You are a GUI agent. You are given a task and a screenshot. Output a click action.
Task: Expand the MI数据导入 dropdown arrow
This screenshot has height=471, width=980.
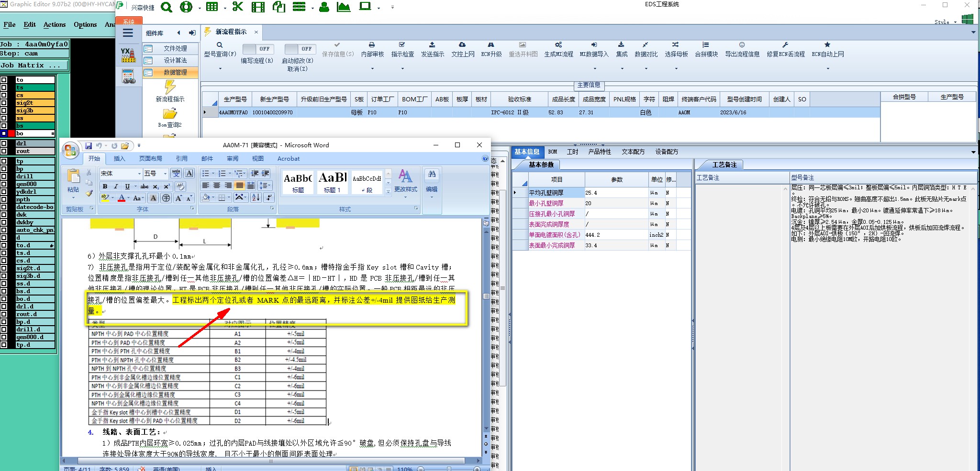click(594, 69)
